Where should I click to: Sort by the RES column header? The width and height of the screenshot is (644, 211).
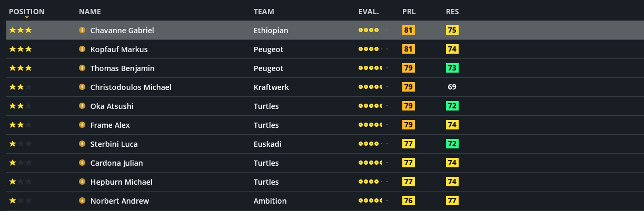[452, 12]
